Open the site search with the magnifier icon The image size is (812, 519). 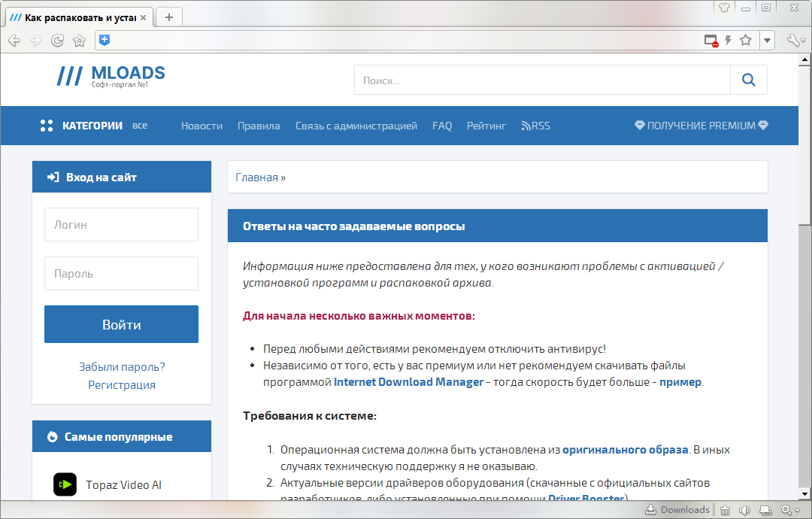pyautogui.click(x=748, y=79)
